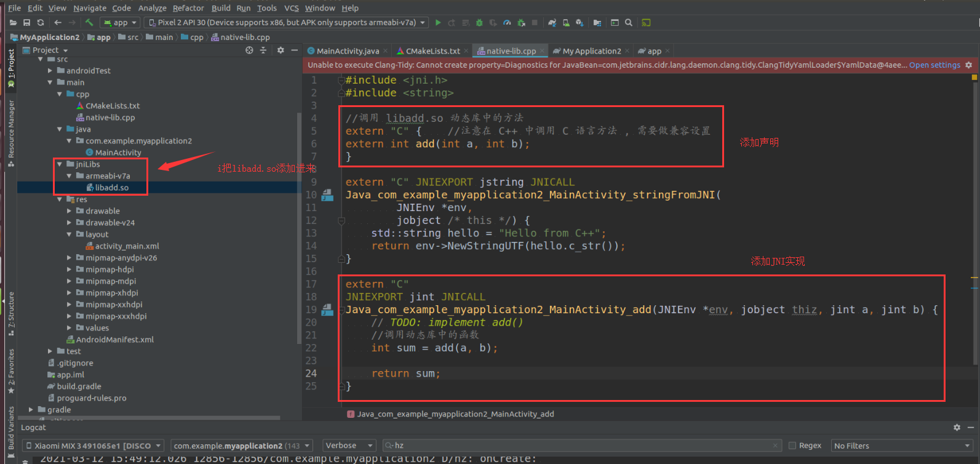
Task: Switch to the My Application2 tab
Action: [x=591, y=51]
